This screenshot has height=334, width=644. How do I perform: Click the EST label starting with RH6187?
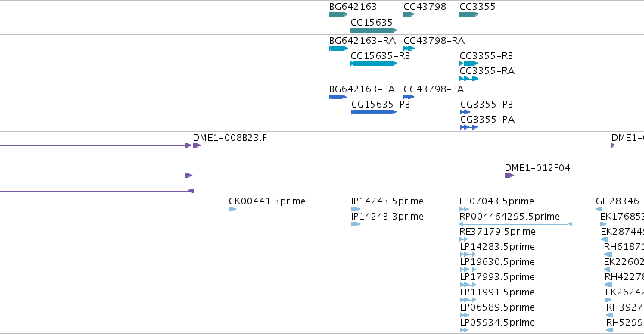(624, 247)
